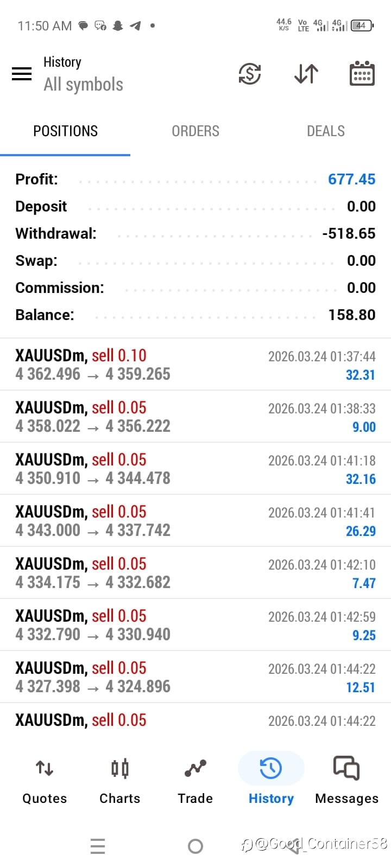Expand the position with 32.16 profit

coord(195,469)
